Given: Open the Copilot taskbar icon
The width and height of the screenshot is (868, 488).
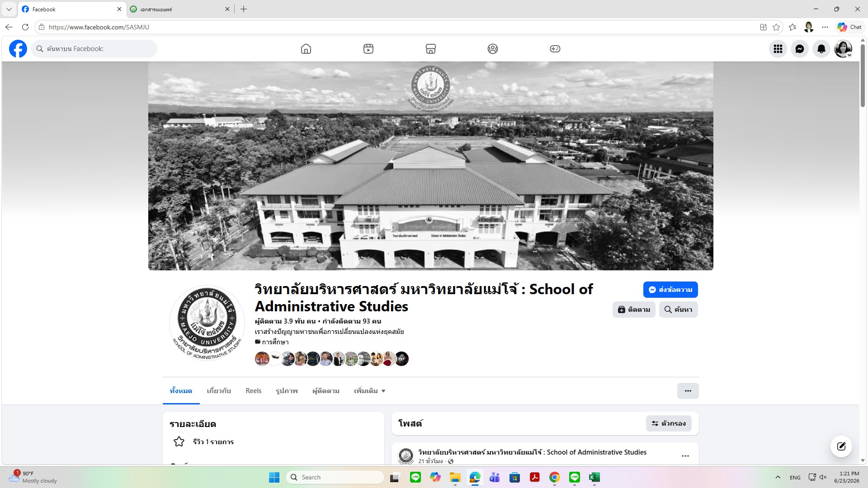Looking at the screenshot, I should pos(435,477).
